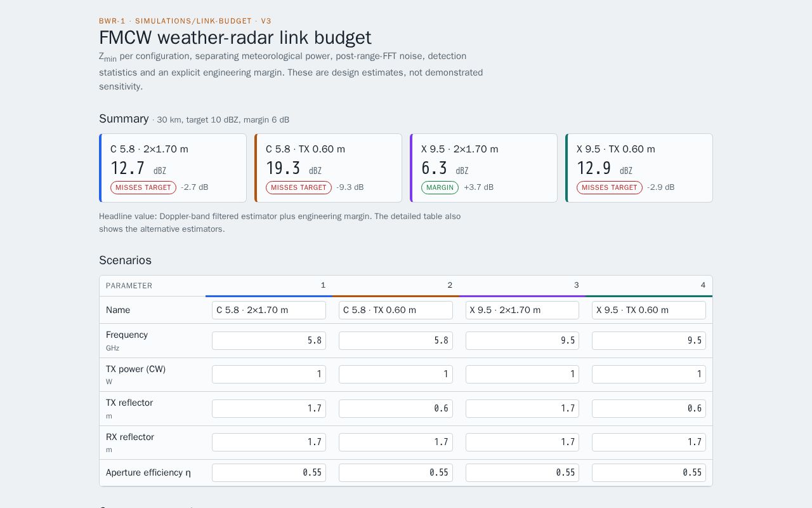
Task: Select RX reflector input for scenario 3
Action: [x=522, y=442]
